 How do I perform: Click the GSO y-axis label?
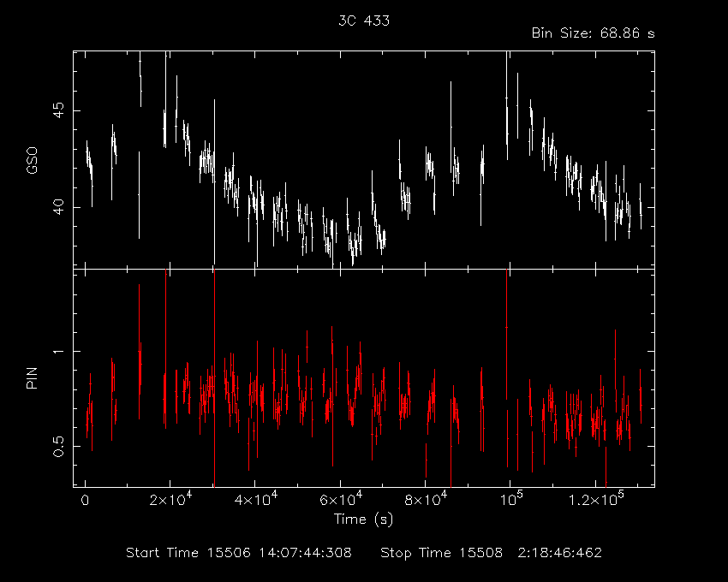(33, 160)
